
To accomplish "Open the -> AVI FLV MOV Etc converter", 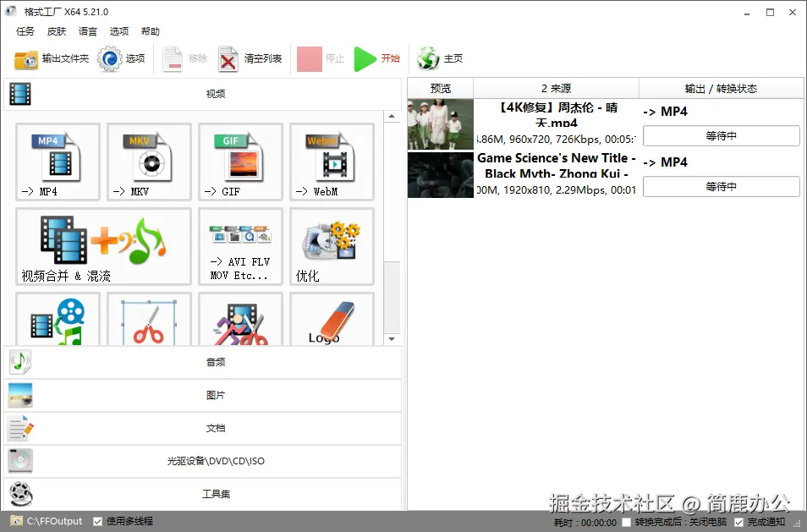I will click(x=240, y=246).
